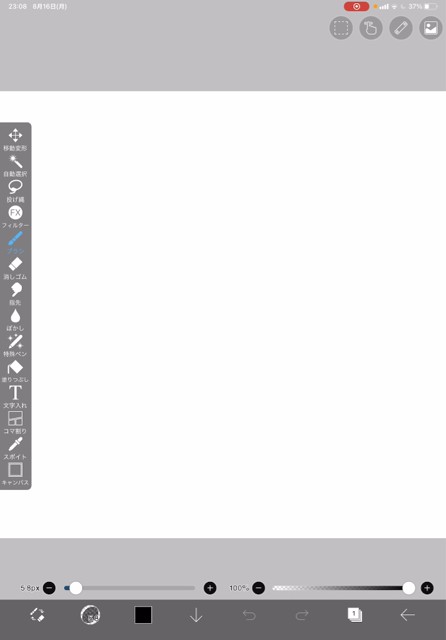Select the Eyedropper (スポイト) tool
The image size is (446, 640).
point(15,448)
